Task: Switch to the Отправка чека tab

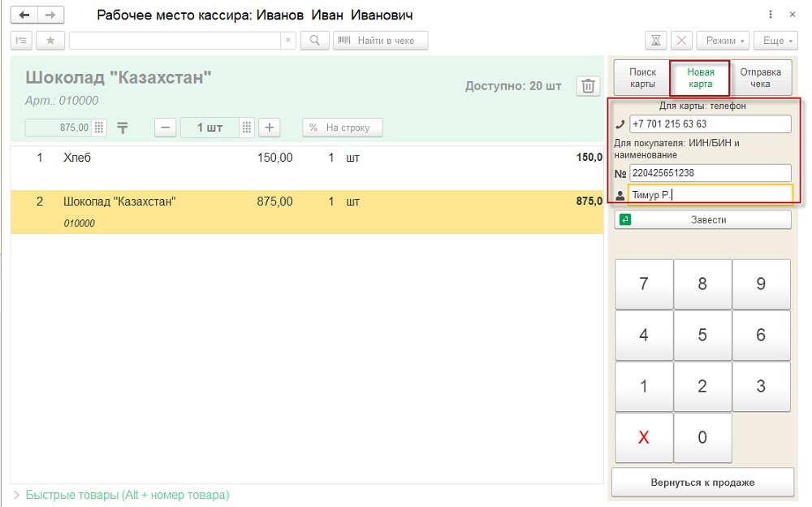Action: [x=760, y=78]
